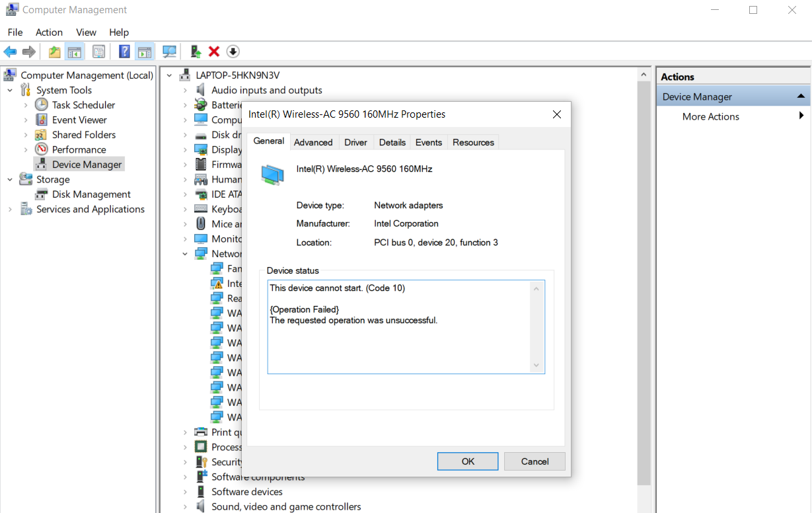Click LAPTOP-5HKN9N3V root device node
Viewport: 812px width, 513px height.
click(238, 75)
